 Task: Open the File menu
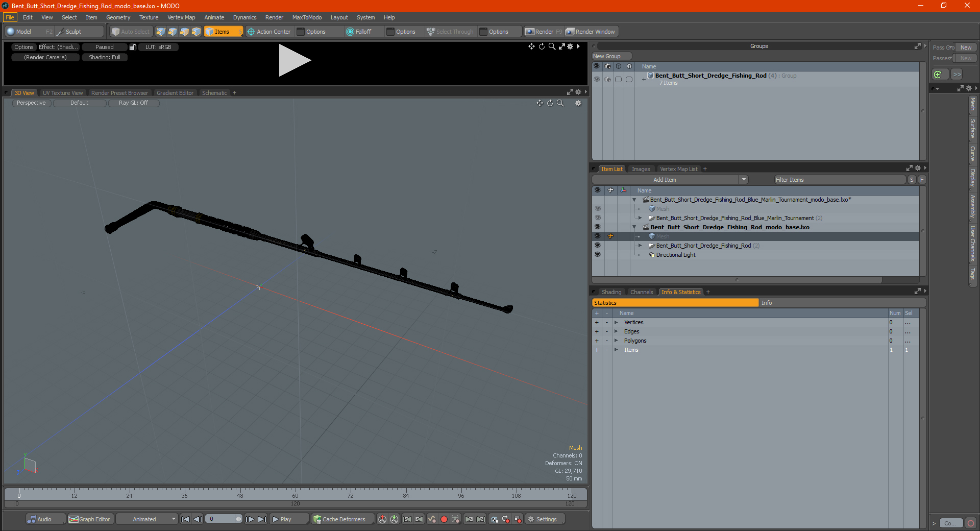point(10,17)
